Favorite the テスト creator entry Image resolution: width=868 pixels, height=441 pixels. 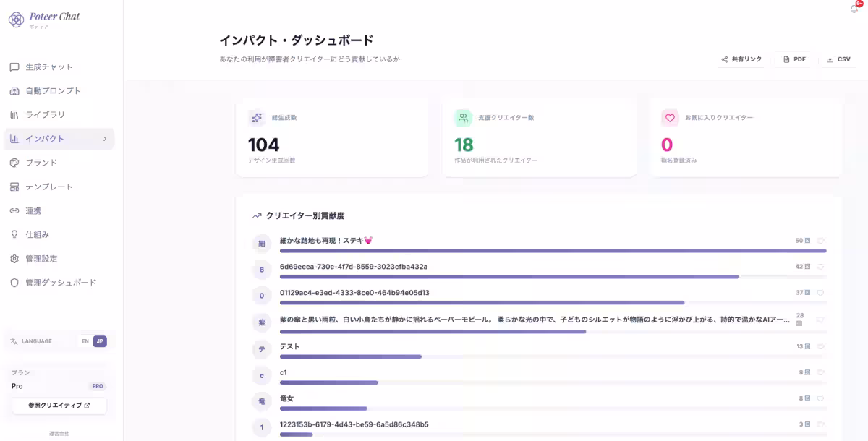click(x=821, y=346)
